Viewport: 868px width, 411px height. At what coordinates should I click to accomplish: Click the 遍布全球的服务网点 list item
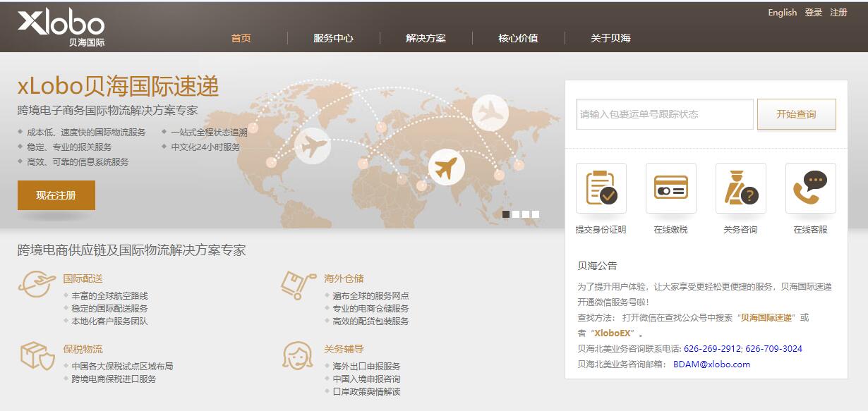[x=370, y=296]
